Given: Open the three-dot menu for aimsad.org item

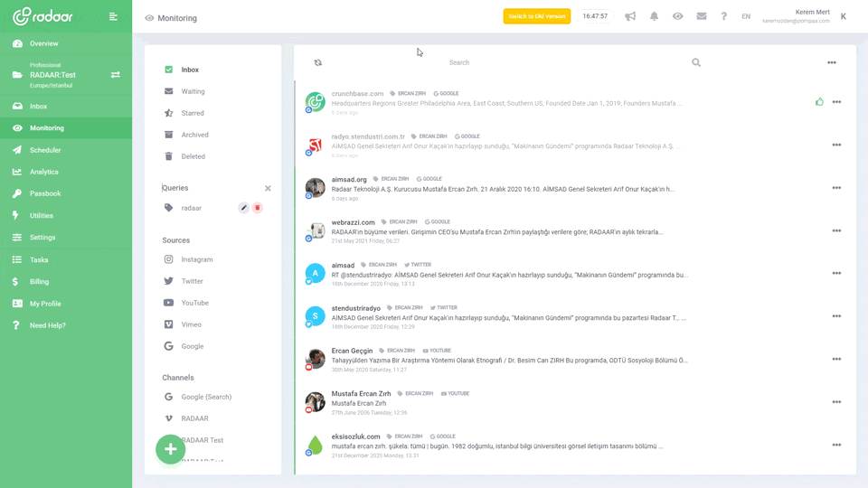Looking at the screenshot, I should (x=836, y=188).
